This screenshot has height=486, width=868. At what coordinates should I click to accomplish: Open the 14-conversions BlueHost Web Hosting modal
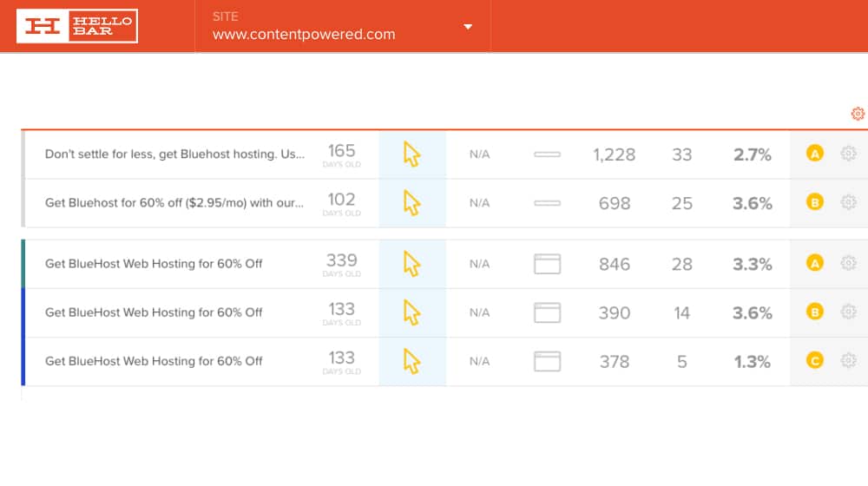[x=154, y=312]
